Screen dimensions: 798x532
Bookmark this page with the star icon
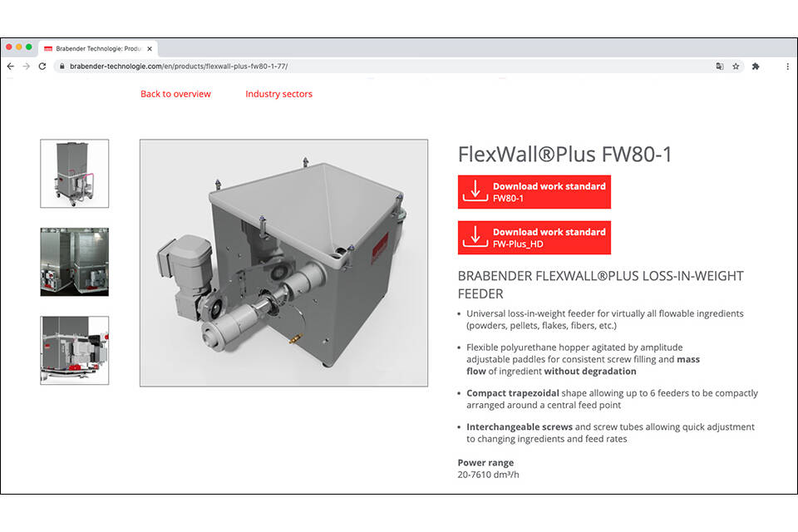coord(736,66)
